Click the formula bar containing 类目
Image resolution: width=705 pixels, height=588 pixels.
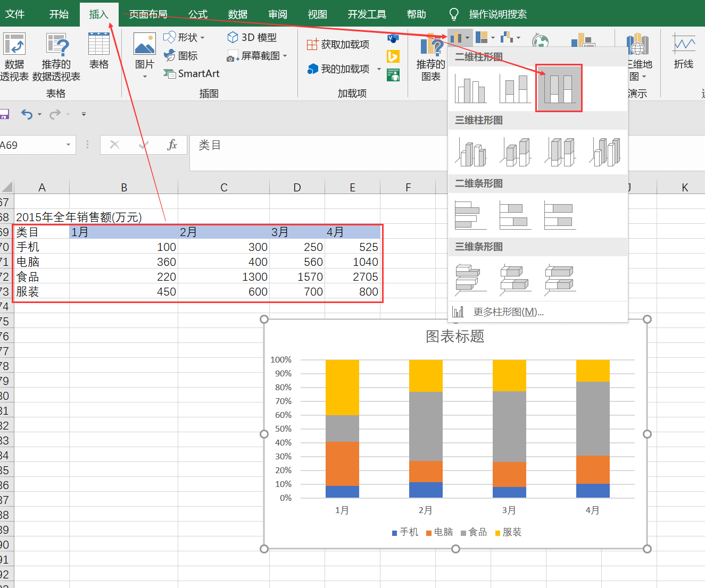click(x=447, y=152)
